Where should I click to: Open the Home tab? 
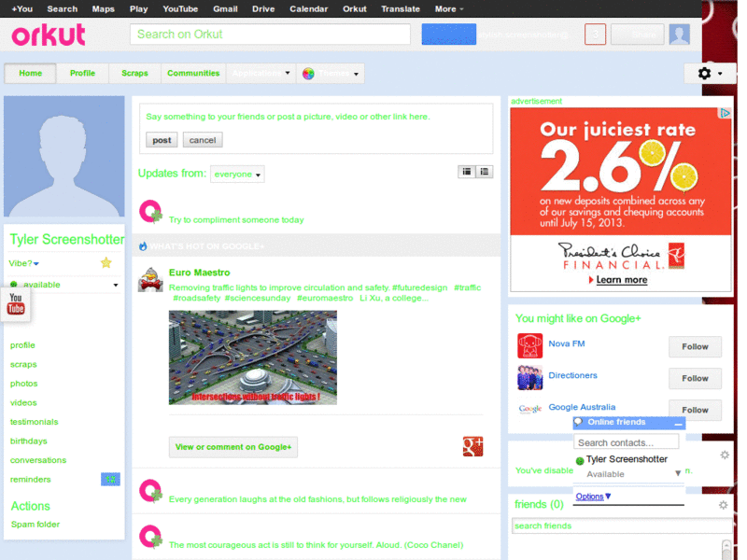(x=31, y=74)
